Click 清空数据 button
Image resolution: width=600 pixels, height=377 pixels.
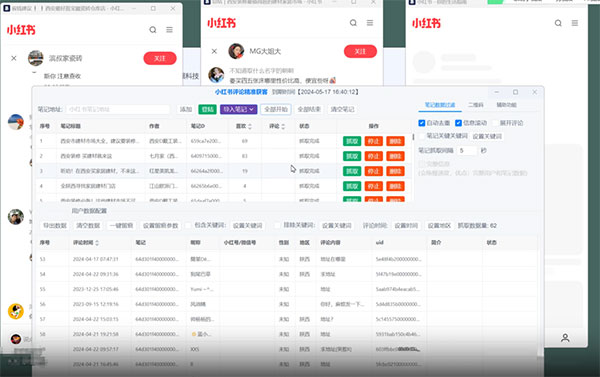(x=88, y=225)
